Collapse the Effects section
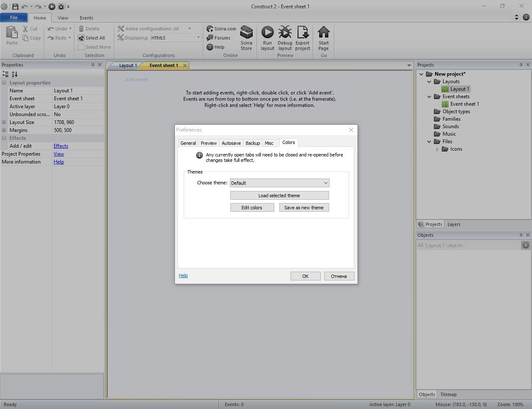The height and width of the screenshot is (409, 532). click(4, 138)
